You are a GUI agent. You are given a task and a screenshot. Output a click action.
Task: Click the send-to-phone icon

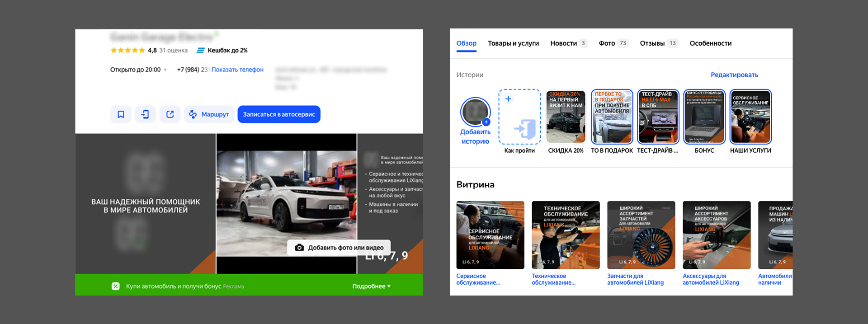145,114
